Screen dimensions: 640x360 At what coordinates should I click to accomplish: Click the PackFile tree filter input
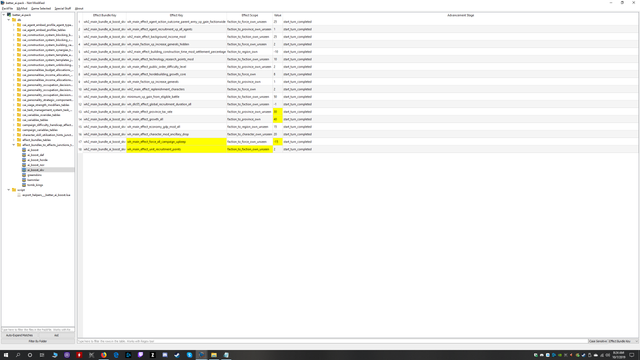tap(38, 329)
